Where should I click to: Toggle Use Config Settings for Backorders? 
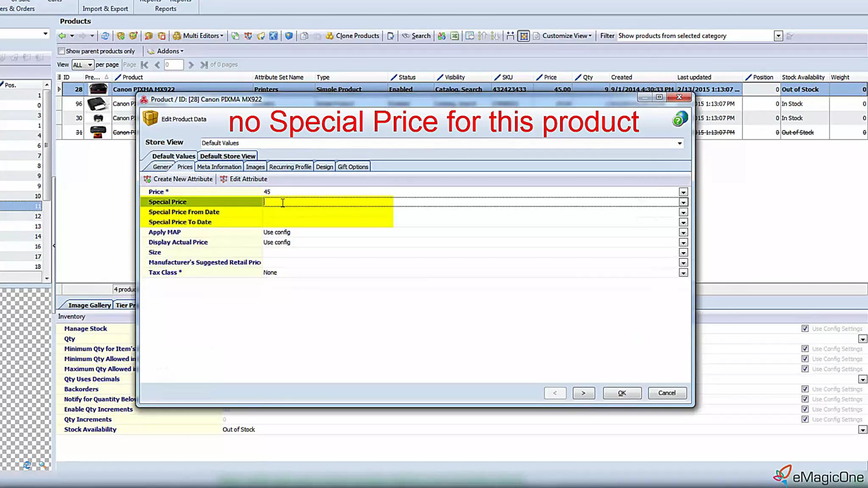(x=805, y=389)
